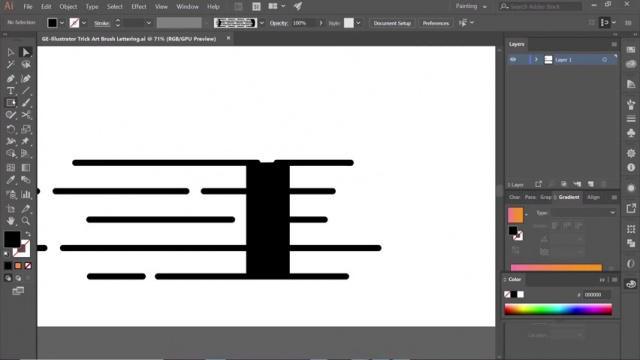Image resolution: width=640 pixels, height=360 pixels.
Task: Switch to the Align panel tab
Action: click(x=593, y=197)
